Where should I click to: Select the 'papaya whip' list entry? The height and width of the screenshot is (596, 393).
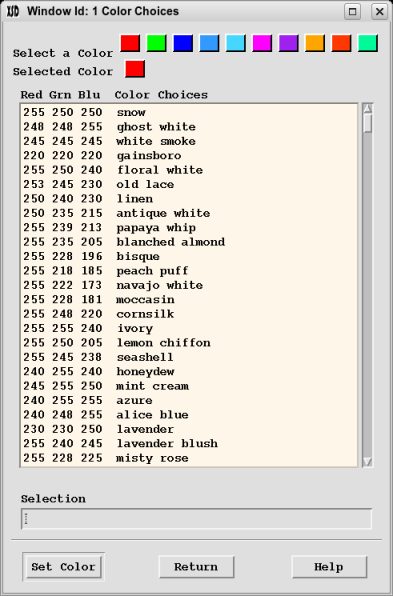[189, 228]
